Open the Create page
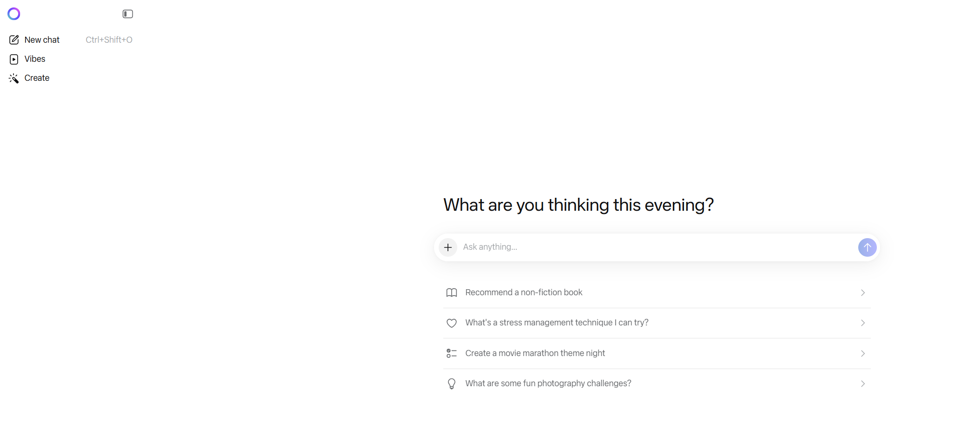This screenshot has height=441, width=980. [x=37, y=78]
